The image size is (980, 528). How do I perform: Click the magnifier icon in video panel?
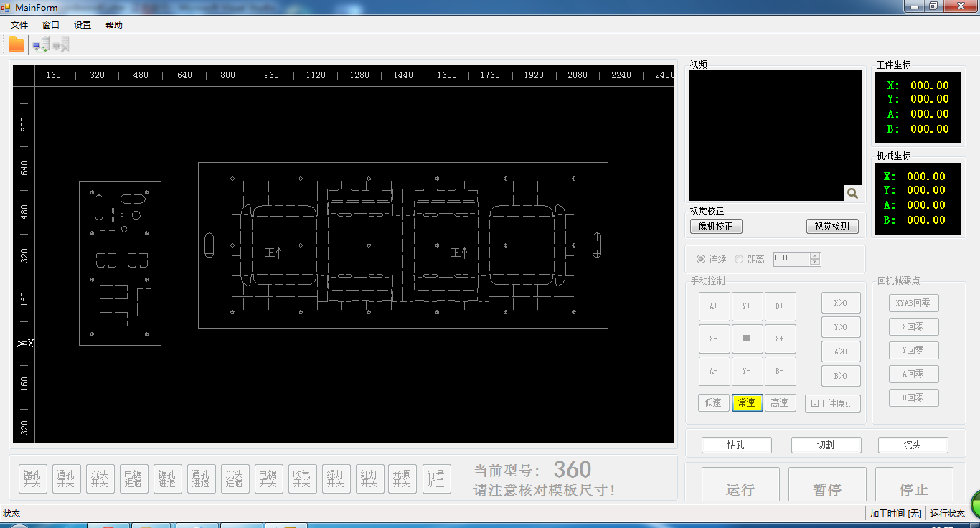pyautogui.click(x=852, y=193)
